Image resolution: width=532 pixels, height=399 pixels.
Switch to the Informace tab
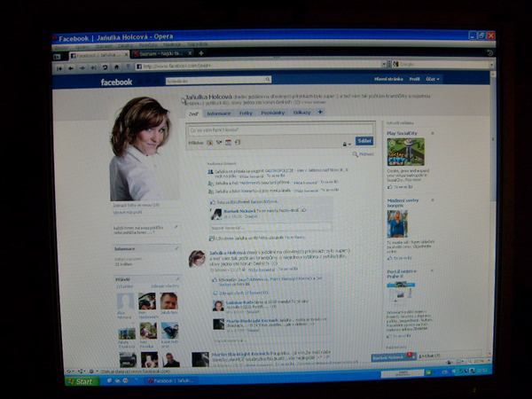tap(219, 113)
